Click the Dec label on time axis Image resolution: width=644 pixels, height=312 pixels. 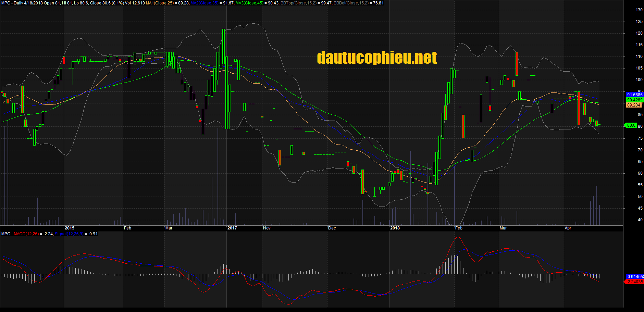332,228
